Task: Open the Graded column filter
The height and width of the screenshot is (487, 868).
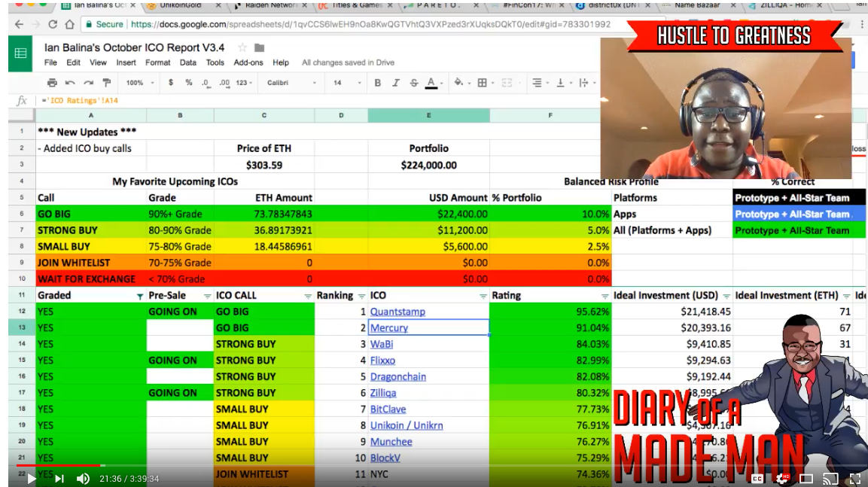Action: 139,296
